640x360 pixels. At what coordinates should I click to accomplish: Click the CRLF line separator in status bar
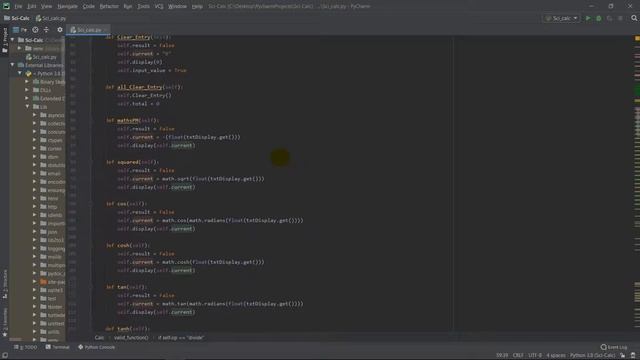[x=518, y=356]
